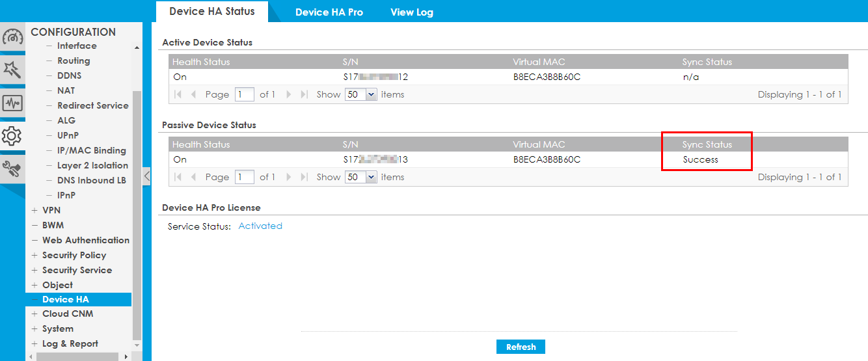Go to next page in Active Device table
The image size is (868, 361).
point(290,95)
